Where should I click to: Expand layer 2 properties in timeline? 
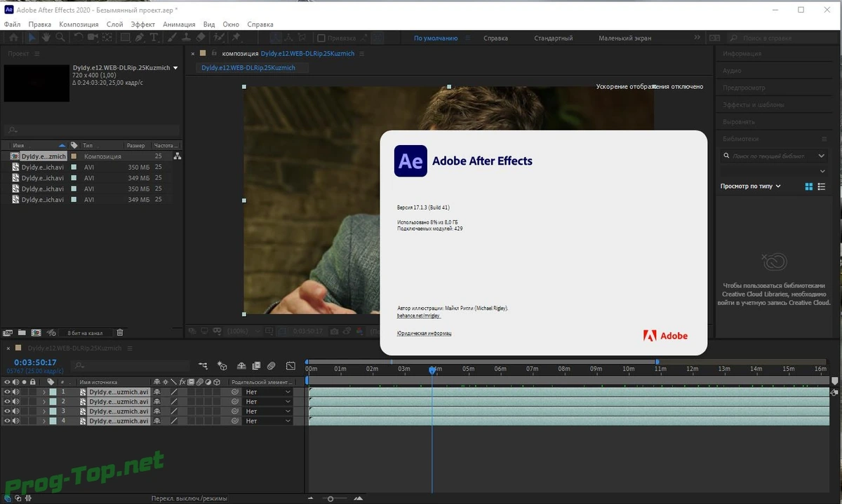click(x=44, y=402)
